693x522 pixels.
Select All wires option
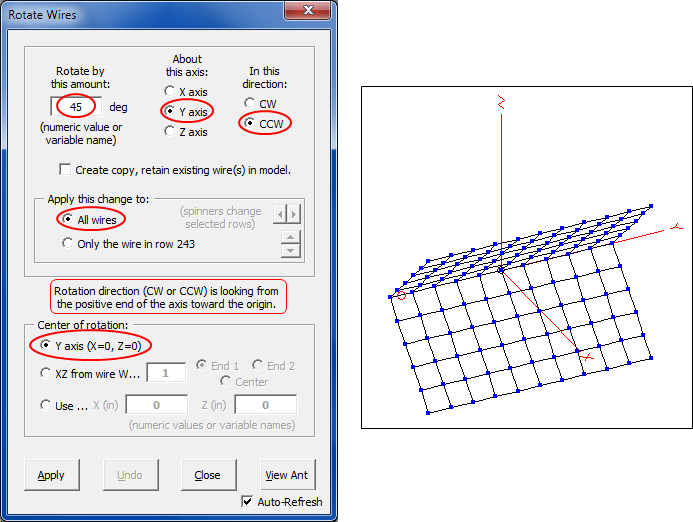(68, 218)
